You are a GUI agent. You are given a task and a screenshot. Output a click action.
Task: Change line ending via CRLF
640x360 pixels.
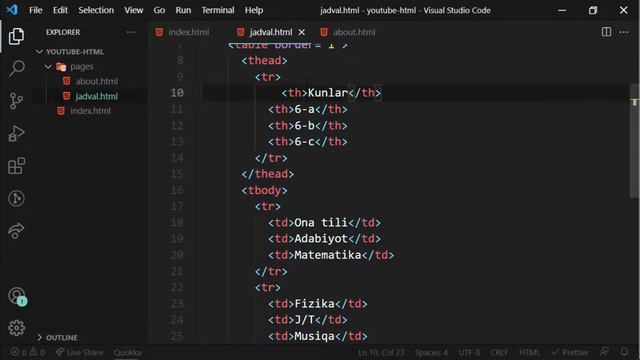click(499, 352)
